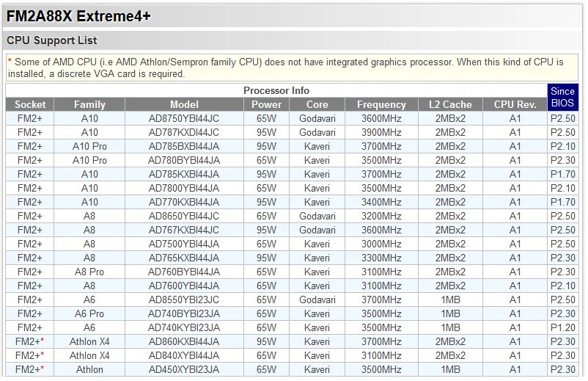Click P1.70 in the AD770KXBI44JA row
The height and width of the screenshot is (381, 588).
coord(563,202)
